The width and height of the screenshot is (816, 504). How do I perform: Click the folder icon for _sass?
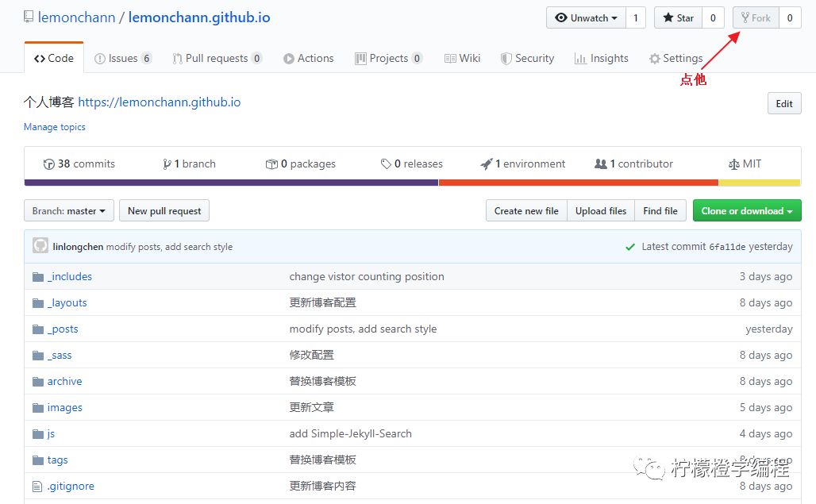pyautogui.click(x=38, y=356)
